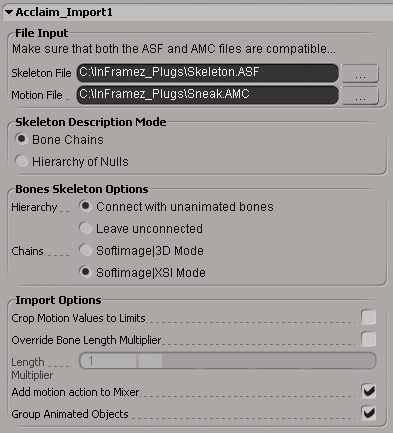The width and height of the screenshot is (393, 433).
Task: Select Softimage|XSI Mode for chains
Action: pos(86,272)
